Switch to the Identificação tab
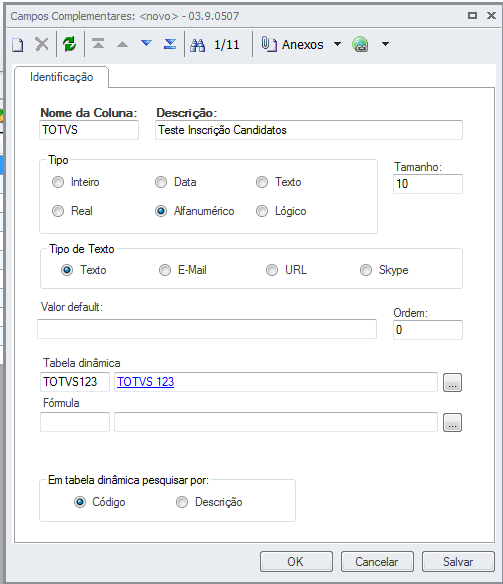Viewport: 503px width, 584px height. (x=61, y=77)
